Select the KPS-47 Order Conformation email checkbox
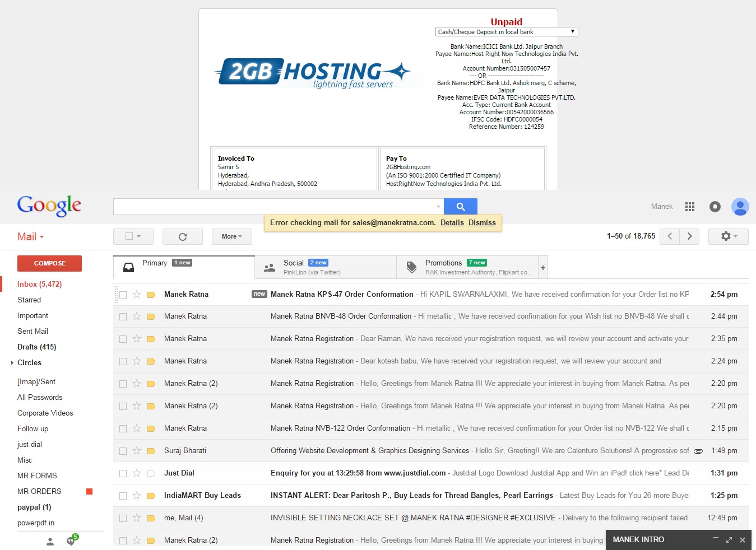This screenshot has width=756, height=550. click(x=123, y=295)
